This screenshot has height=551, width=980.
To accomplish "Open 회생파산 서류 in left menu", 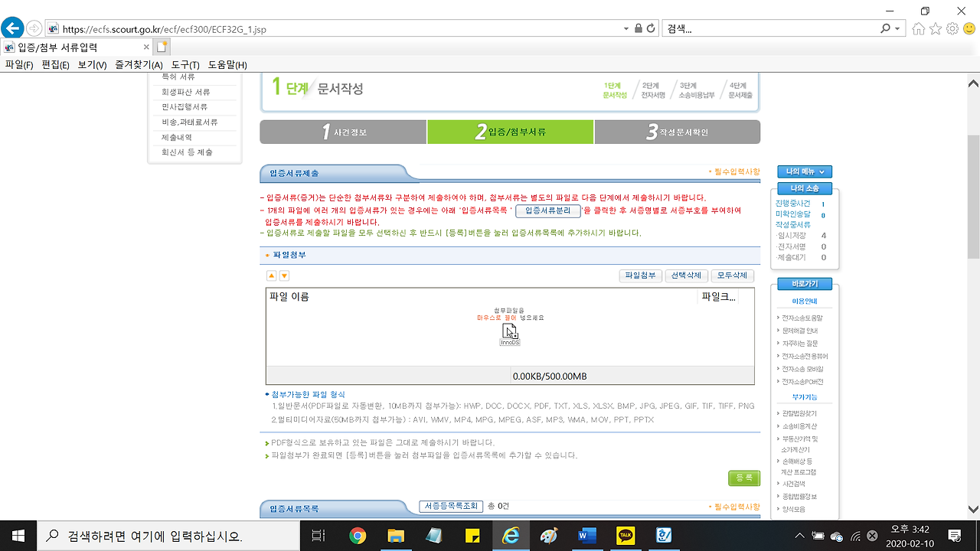I will [185, 92].
